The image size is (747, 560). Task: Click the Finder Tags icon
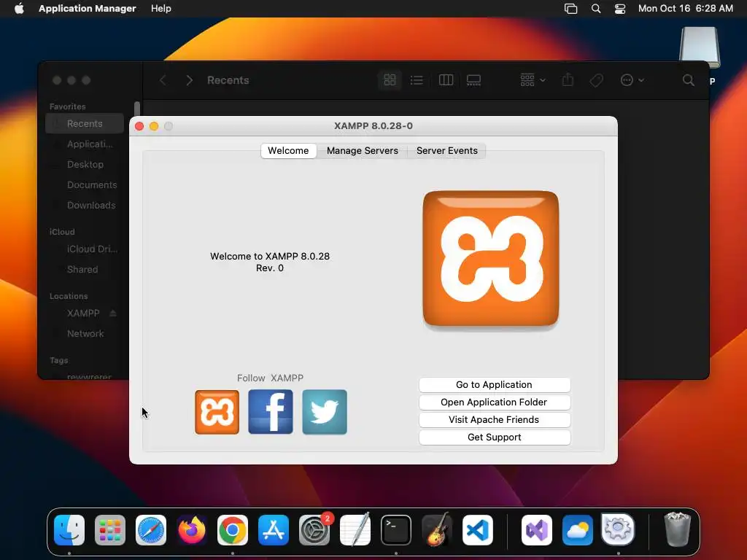596,80
